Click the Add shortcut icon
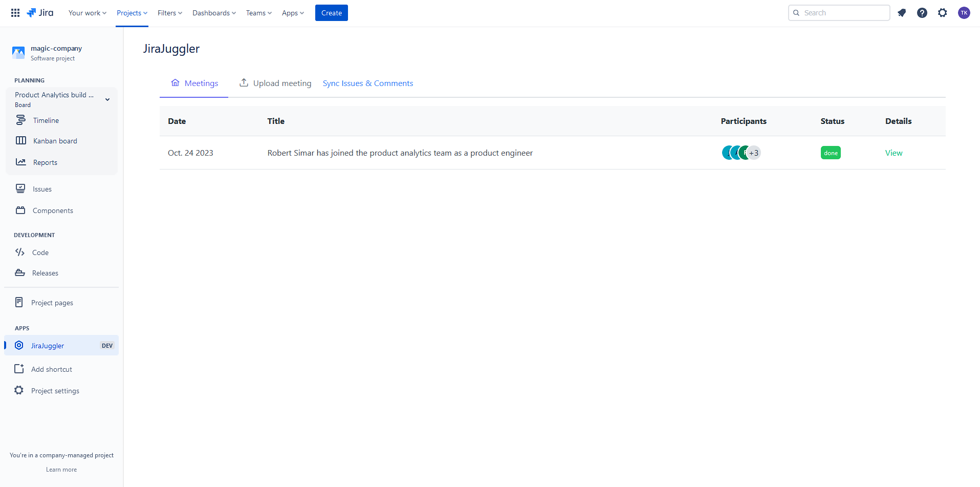This screenshot has width=980, height=487. [19, 369]
